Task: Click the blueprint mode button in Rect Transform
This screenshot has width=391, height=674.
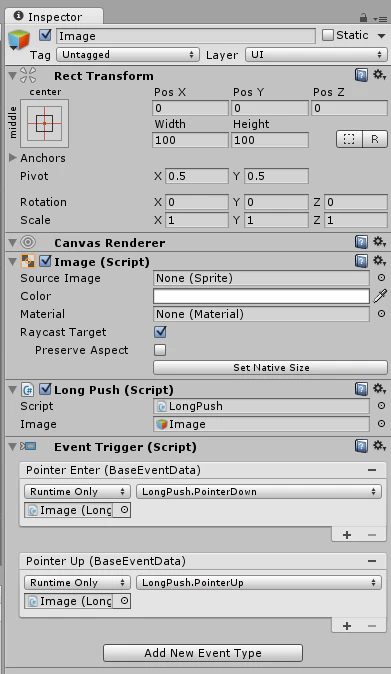Action: coord(349,139)
